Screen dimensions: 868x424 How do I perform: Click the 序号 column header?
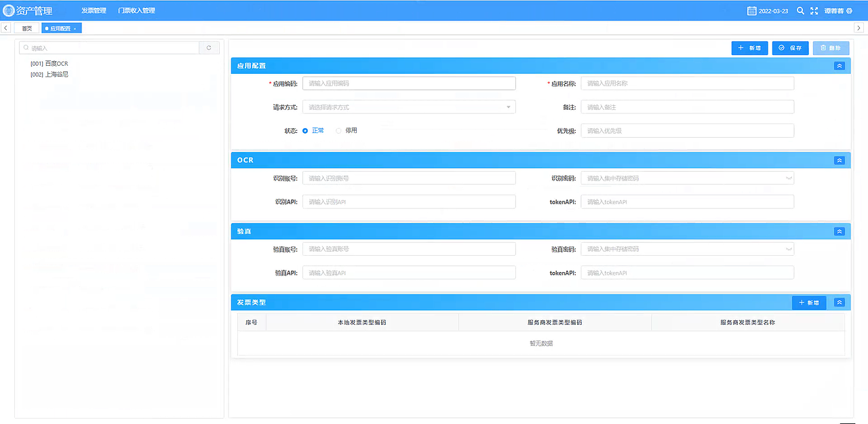click(252, 322)
